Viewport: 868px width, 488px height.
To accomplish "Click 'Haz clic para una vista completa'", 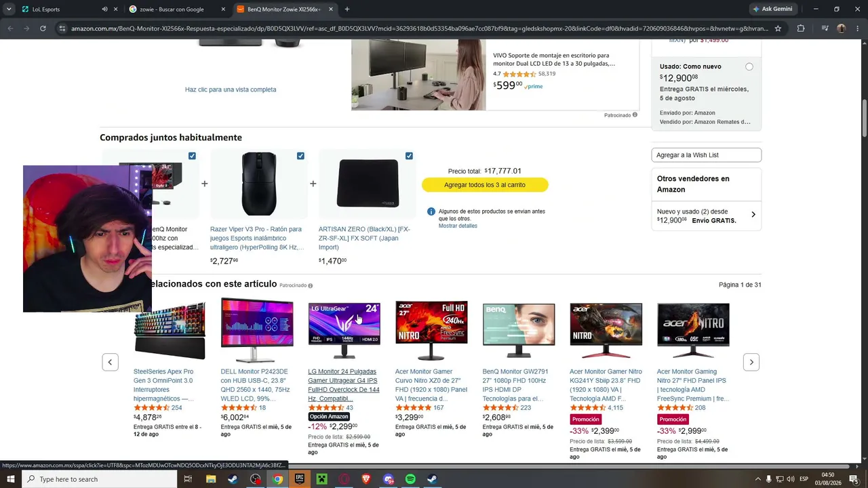I will coord(231,89).
